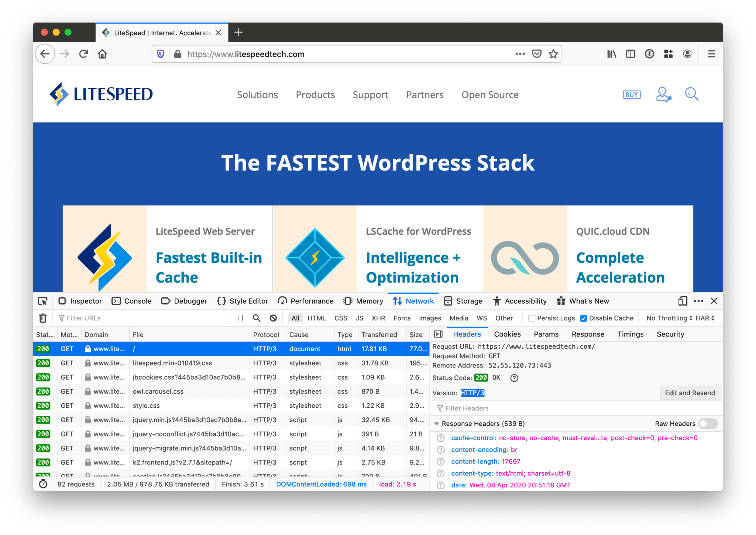The height and width of the screenshot is (535, 756).
Task: Toggle Responsive Design Mode icon
Action: [682, 301]
